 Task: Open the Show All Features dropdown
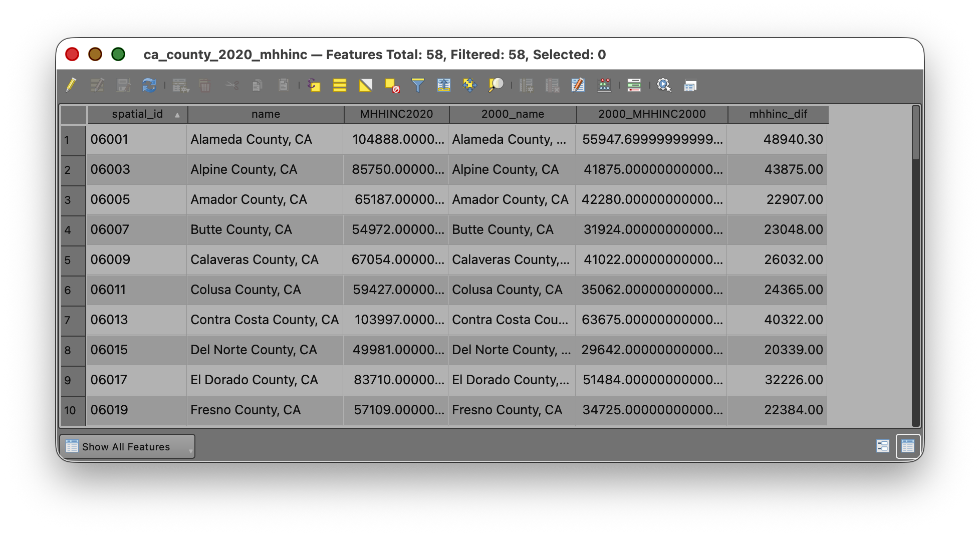[127, 446]
